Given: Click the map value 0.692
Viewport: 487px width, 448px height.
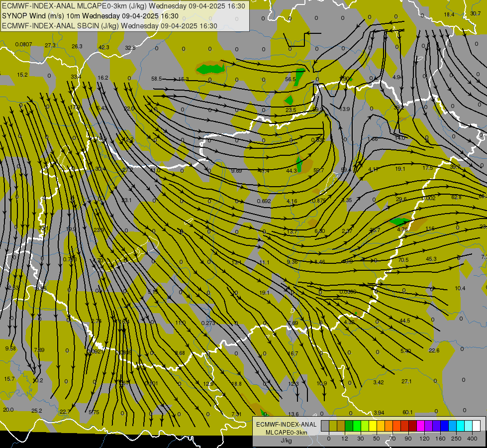Looking at the screenshot, I should [x=264, y=201].
